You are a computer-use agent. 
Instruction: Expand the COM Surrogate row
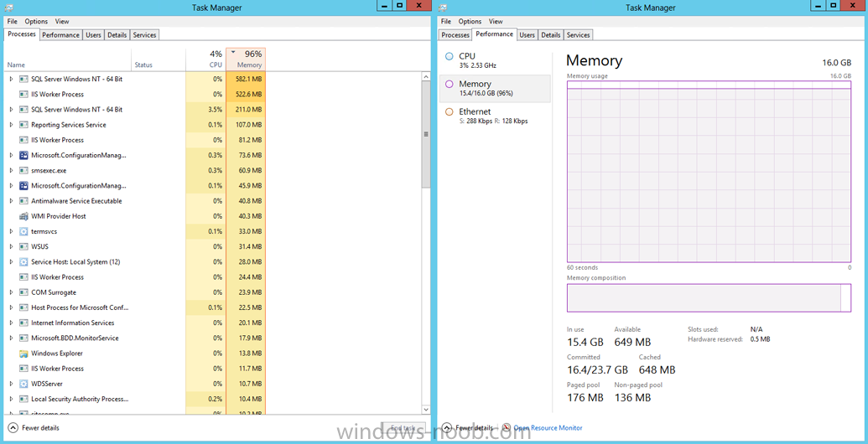[x=11, y=292]
